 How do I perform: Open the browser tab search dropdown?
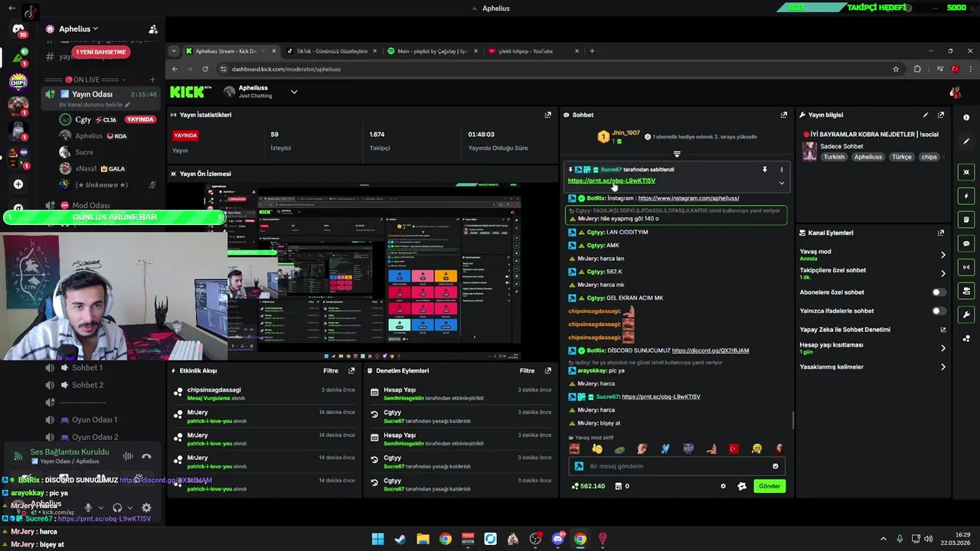click(174, 51)
